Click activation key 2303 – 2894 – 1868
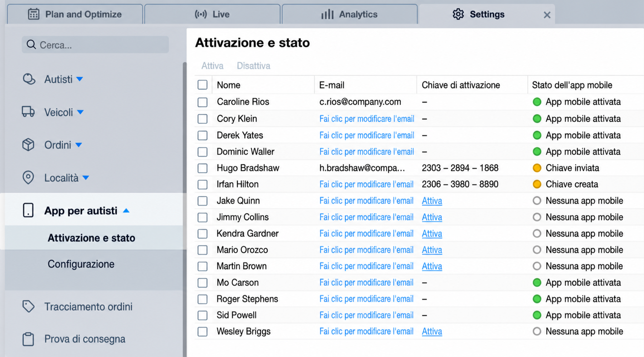 click(x=460, y=168)
